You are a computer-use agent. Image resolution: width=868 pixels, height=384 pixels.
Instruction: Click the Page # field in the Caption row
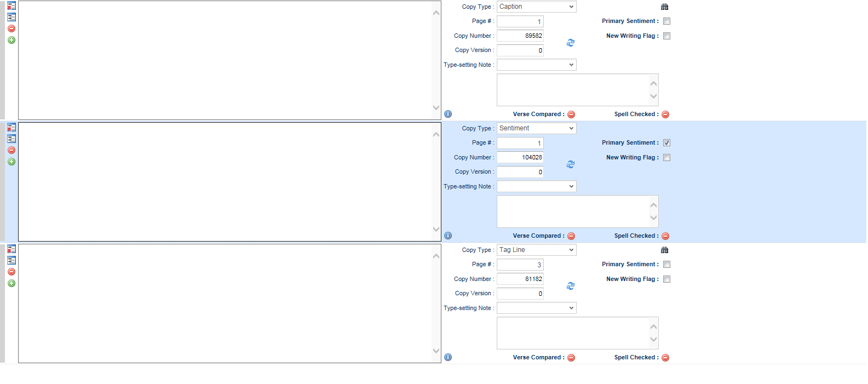click(520, 21)
